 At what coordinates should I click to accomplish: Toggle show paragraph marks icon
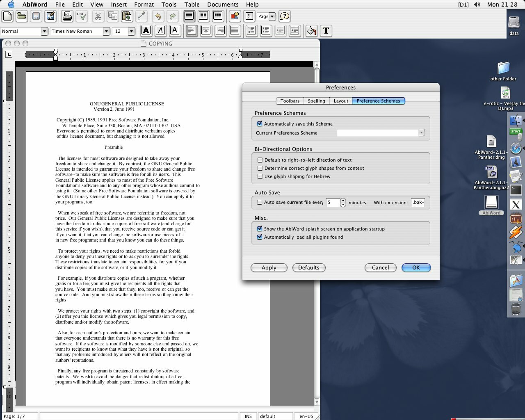click(x=249, y=16)
